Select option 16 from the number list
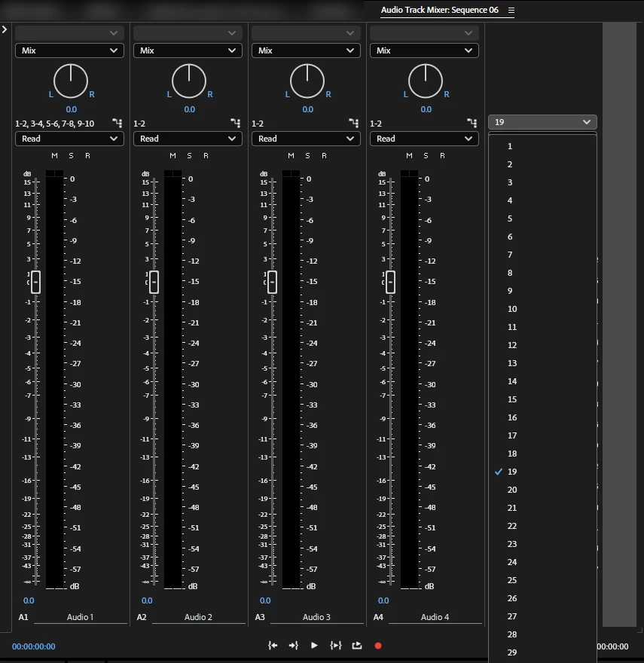Image resolution: width=644 pixels, height=663 pixels. click(542, 417)
